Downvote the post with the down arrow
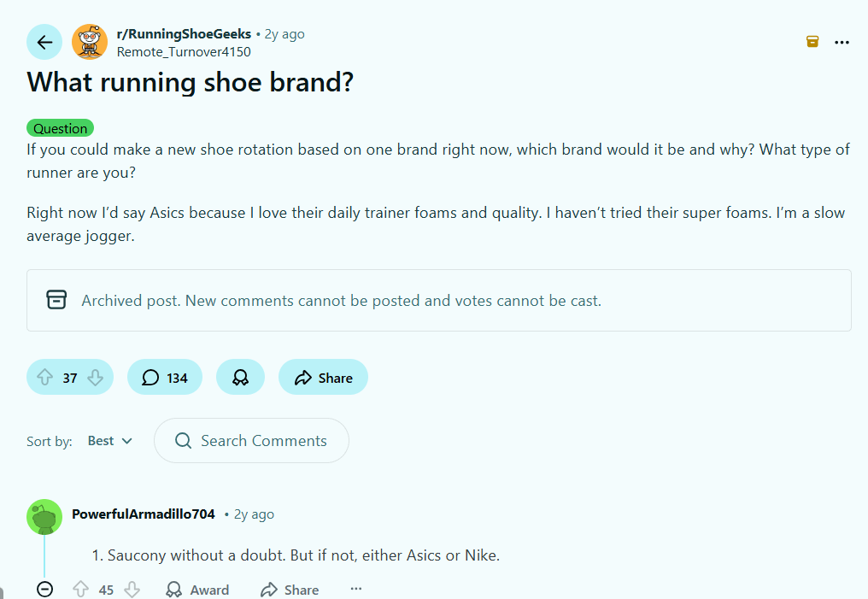The height and width of the screenshot is (599, 868). 94,376
